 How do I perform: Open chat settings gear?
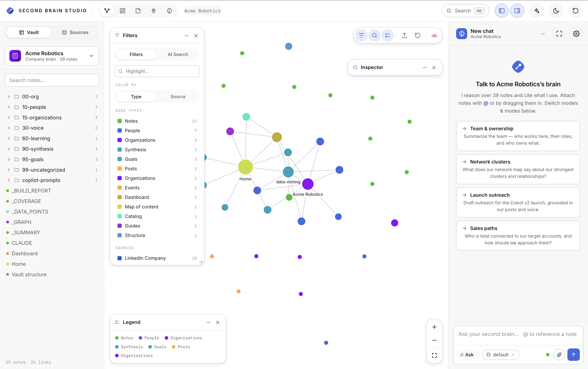(x=576, y=34)
